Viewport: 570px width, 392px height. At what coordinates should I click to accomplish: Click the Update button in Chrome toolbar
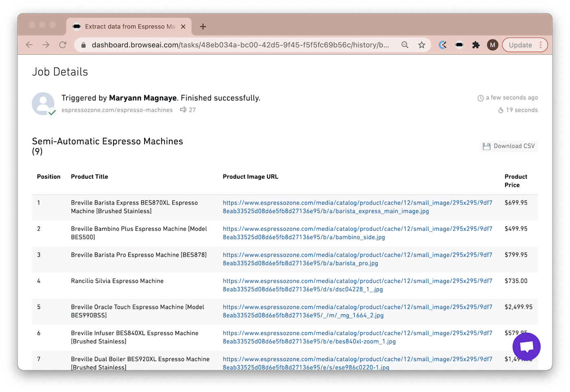(x=520, y=45)
